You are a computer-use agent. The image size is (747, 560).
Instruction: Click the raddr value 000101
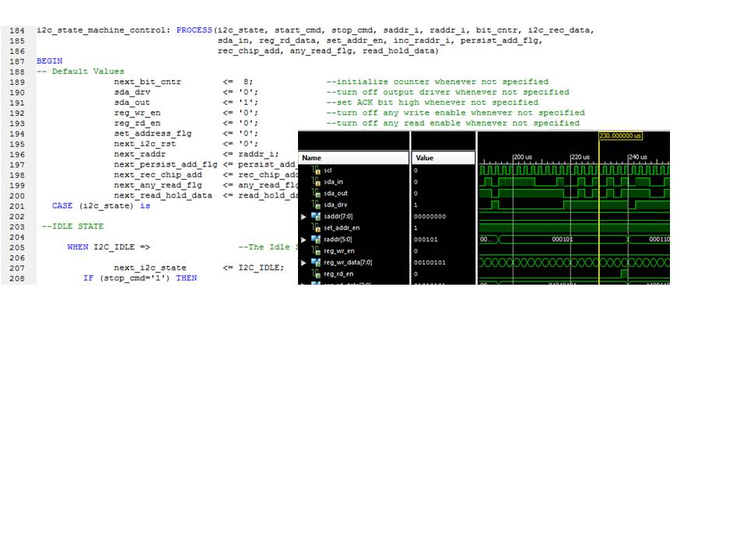click(x=426, y=240)
